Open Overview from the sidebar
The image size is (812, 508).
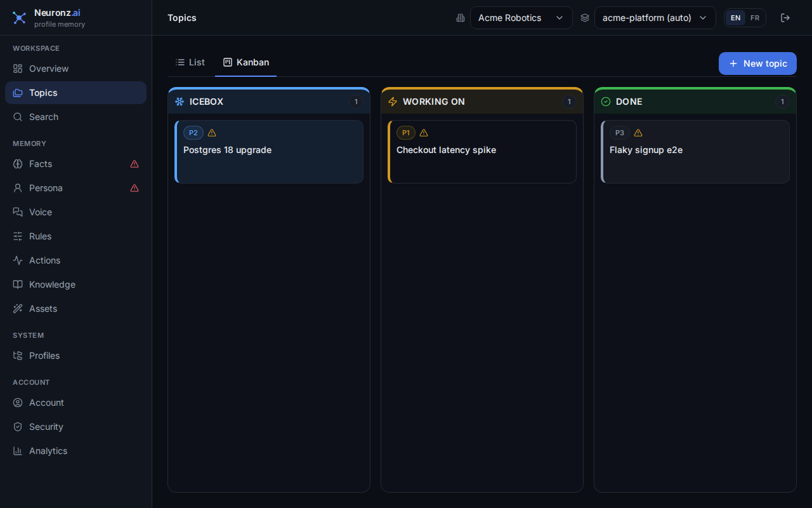75,69
